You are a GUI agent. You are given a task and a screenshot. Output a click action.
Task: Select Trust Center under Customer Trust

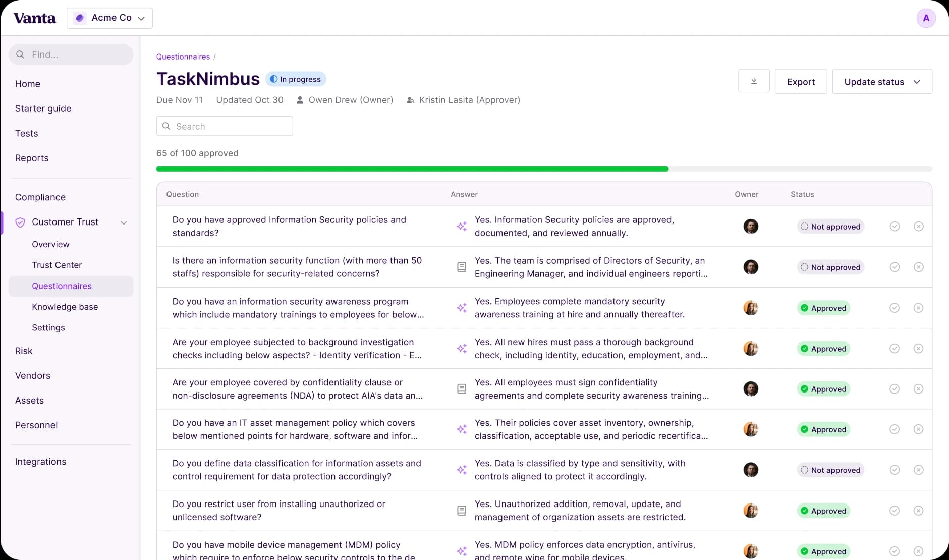pyautogui.click(x=57, y=265)
